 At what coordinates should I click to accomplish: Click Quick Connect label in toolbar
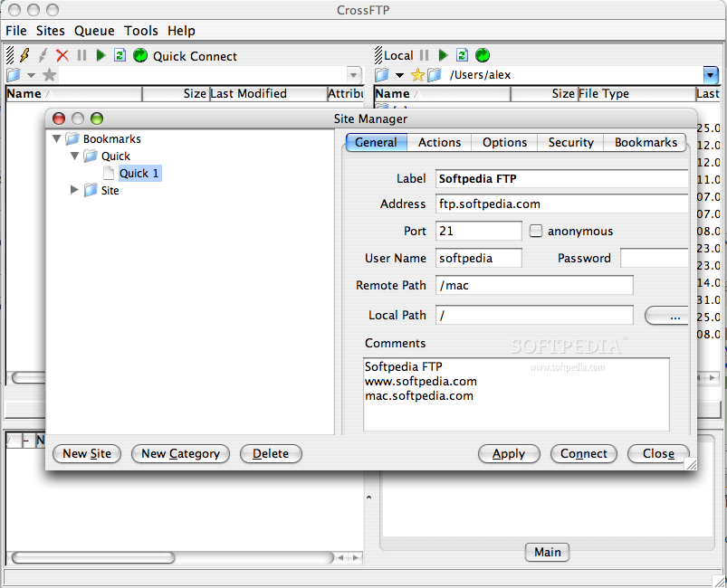[195, 56]
